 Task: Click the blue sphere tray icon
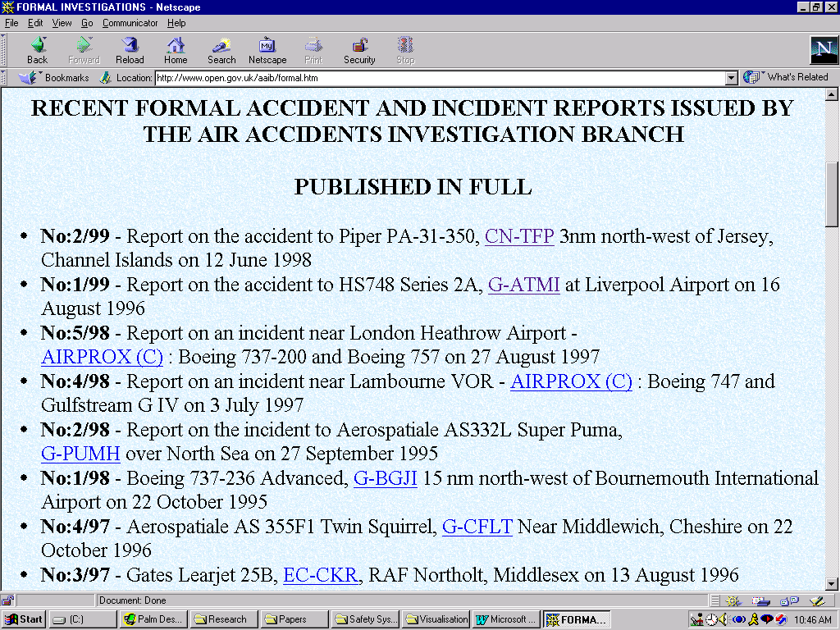click(x=739, y=620)
